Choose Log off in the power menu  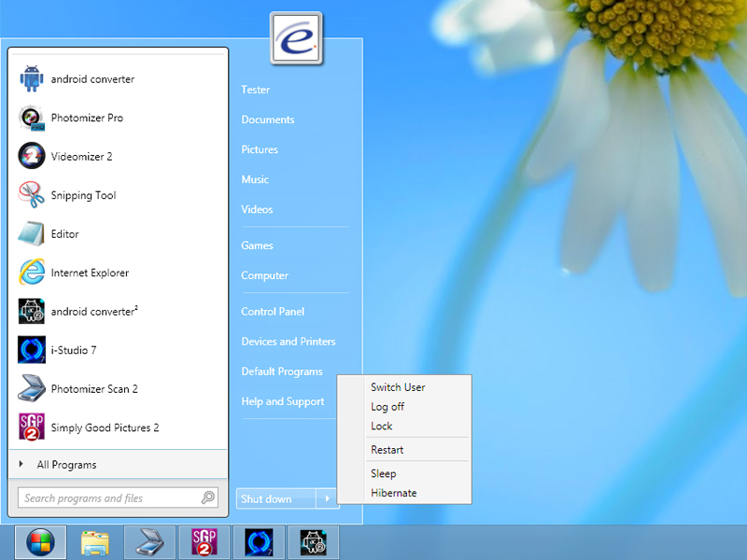(388, 407)
